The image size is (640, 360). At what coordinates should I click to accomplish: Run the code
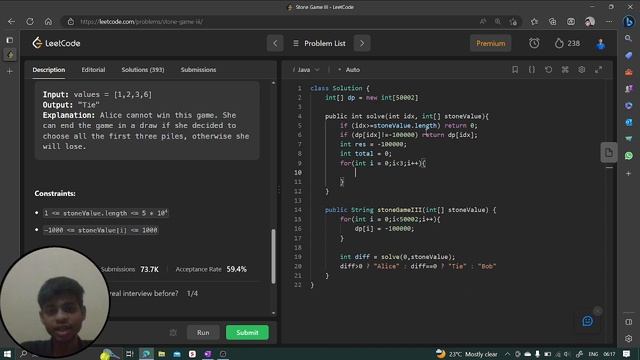(203, 333)
